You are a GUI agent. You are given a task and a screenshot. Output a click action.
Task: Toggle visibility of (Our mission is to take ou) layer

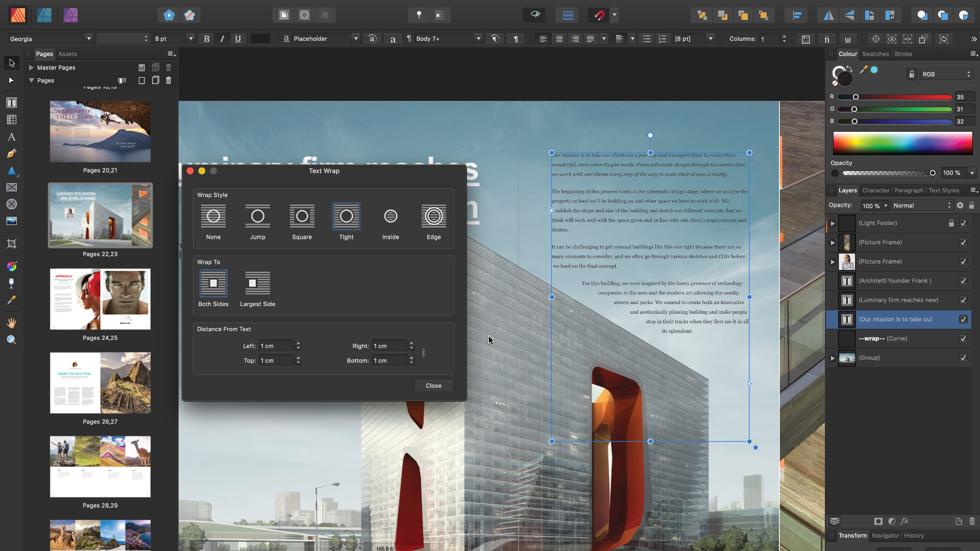(x=965, y=319)
